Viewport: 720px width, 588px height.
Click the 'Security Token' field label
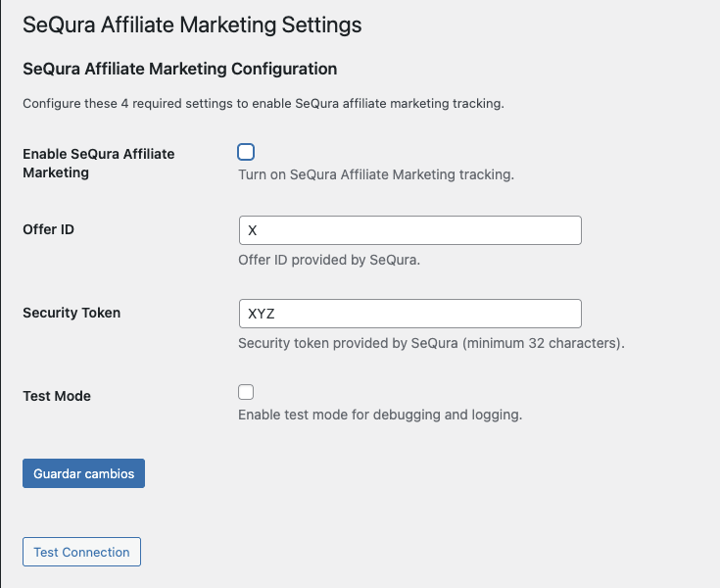[x=72, y=314]
